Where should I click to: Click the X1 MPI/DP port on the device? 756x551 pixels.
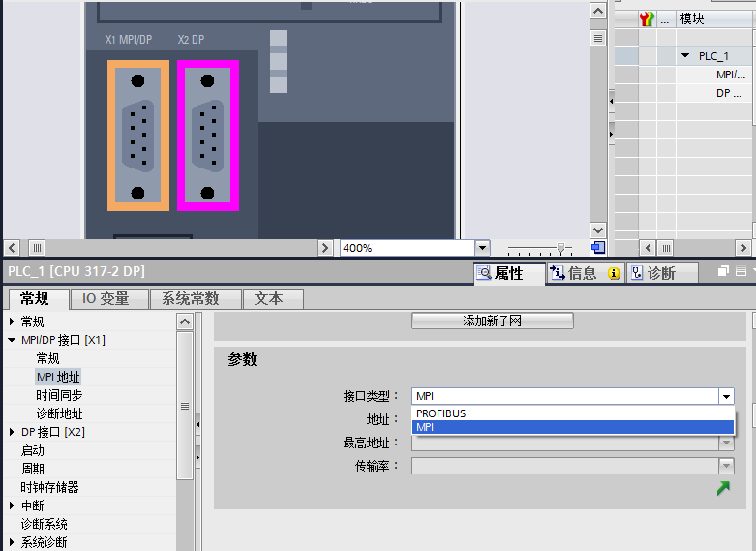tap(137, 136)
